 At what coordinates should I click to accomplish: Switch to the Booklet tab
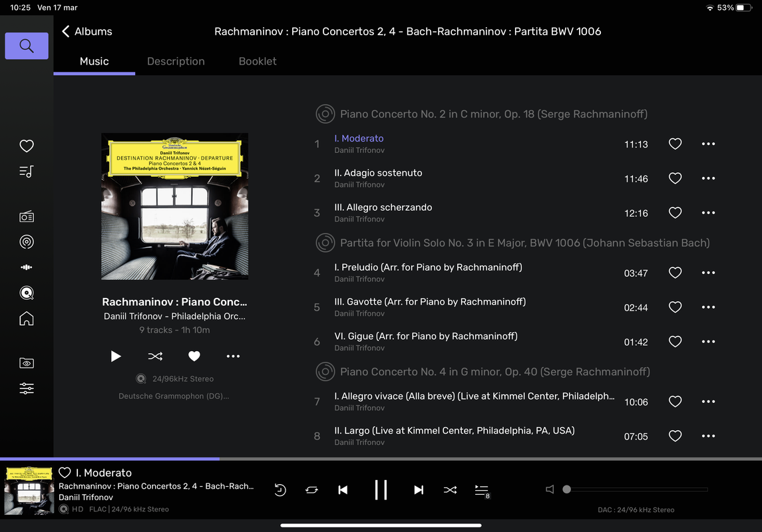[x=258, y=61]
